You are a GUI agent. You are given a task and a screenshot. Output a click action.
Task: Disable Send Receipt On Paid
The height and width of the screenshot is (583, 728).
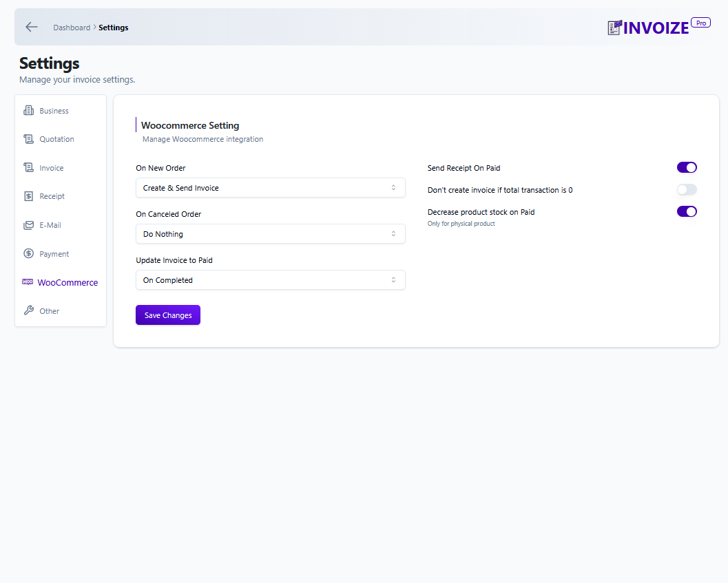click(687, 167)
